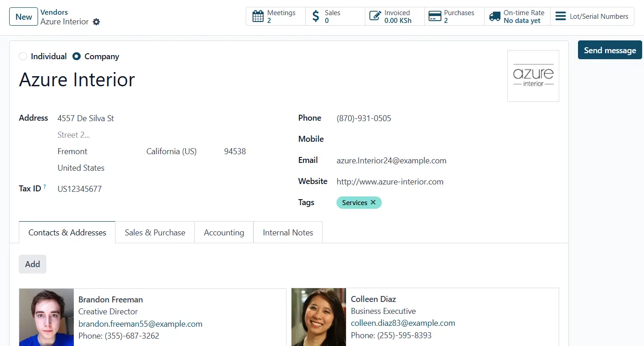644x346 pixels.
Task: Open the Invoiced pencil icon
Action: pos(375,17)
